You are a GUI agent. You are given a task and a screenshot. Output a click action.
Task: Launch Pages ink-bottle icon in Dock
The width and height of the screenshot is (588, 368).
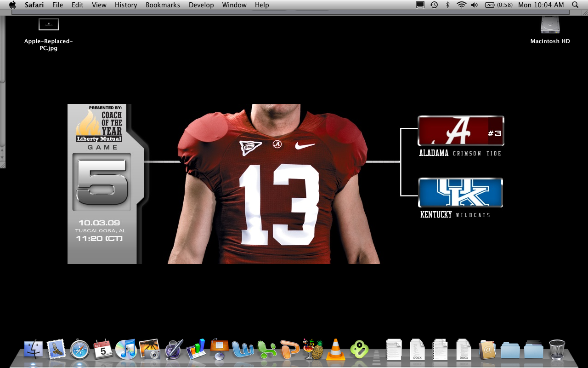pos(174,350)
